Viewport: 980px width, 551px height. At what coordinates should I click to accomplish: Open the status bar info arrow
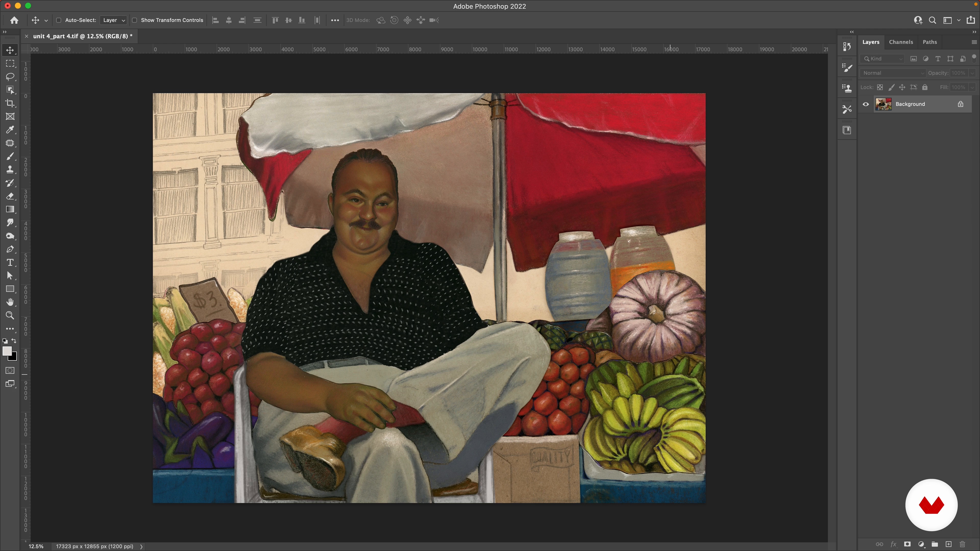pos(142,546)
